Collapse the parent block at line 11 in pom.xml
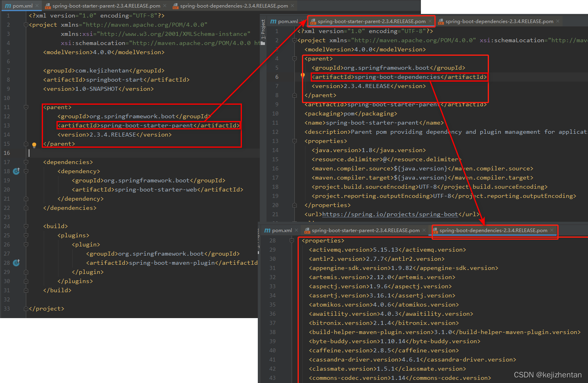Screen dimensions: 588x383 click(26, 107)
